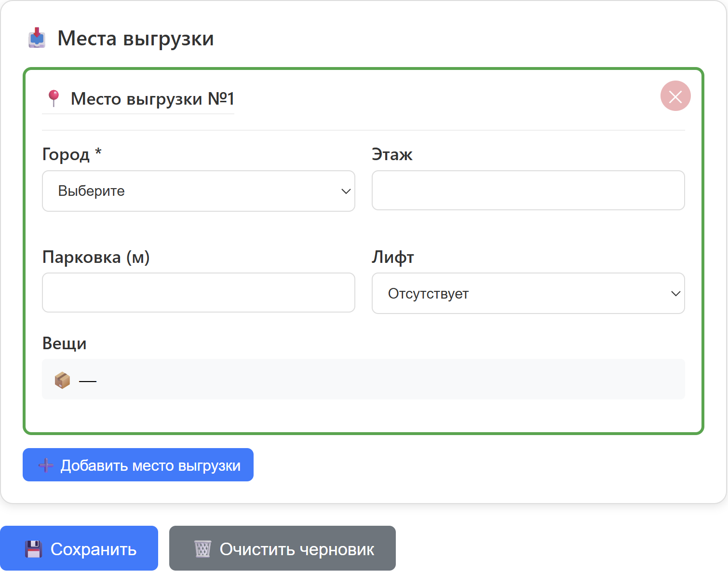Image resolution: width=728 pixels, height=587 pixels.
Task: Focus the Парковка (м) input field
Action: tap(199, 293)
